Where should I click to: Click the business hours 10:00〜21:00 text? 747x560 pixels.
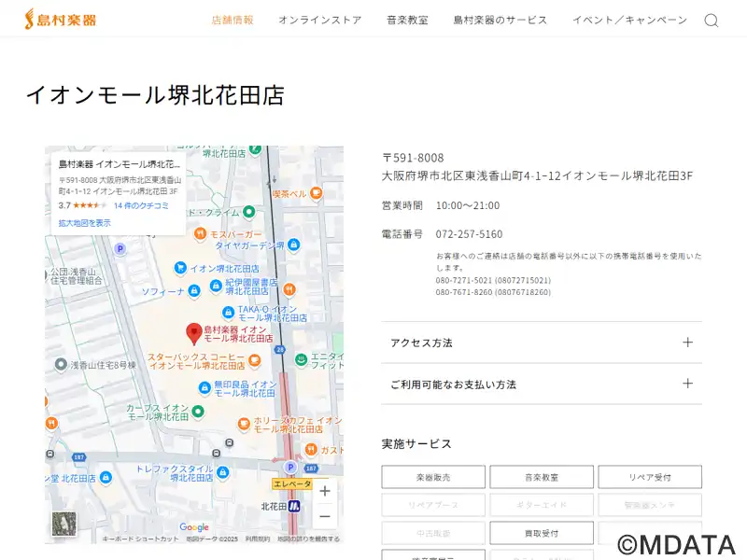(x=468, y=205)
